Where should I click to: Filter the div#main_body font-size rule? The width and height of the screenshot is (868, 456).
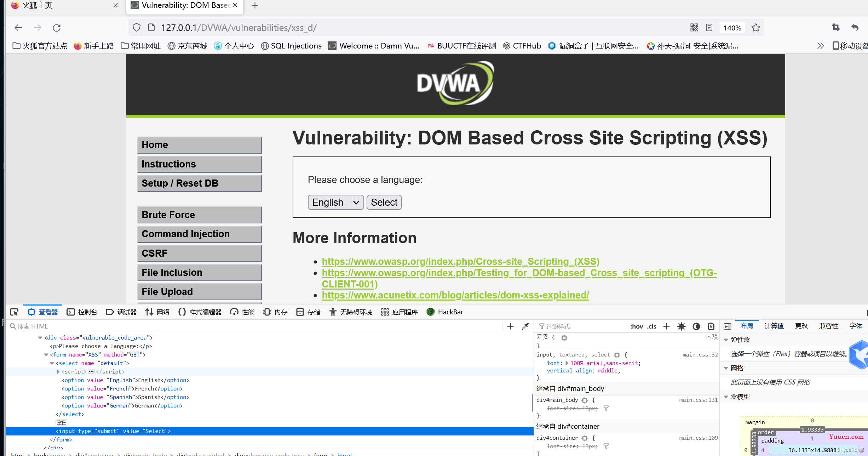pos(606,408)
